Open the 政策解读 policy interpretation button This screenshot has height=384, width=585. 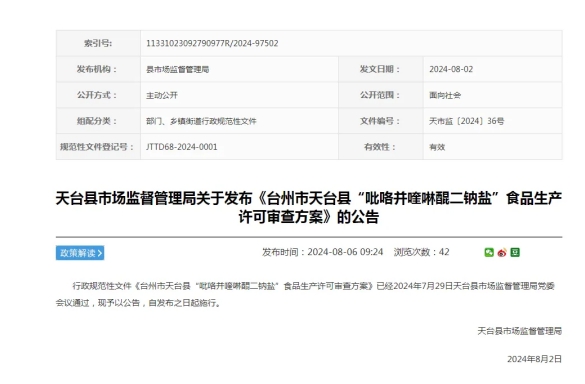(x=80, y=253)
